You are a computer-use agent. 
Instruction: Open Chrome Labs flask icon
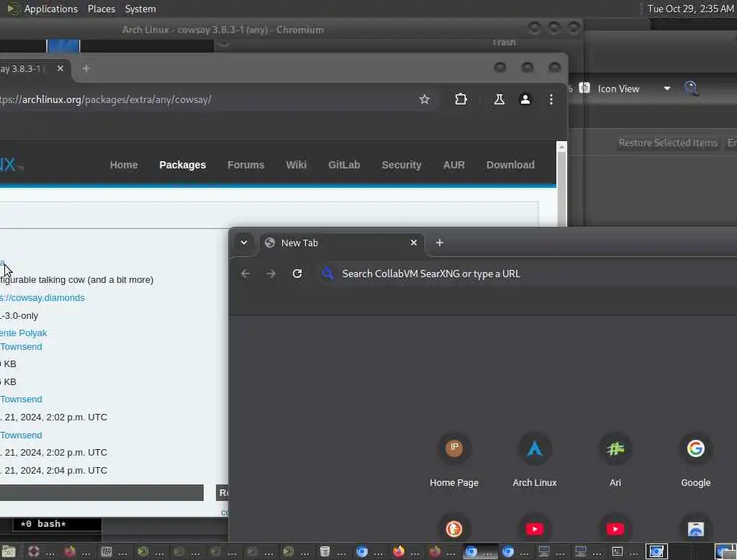coord(499,99)
